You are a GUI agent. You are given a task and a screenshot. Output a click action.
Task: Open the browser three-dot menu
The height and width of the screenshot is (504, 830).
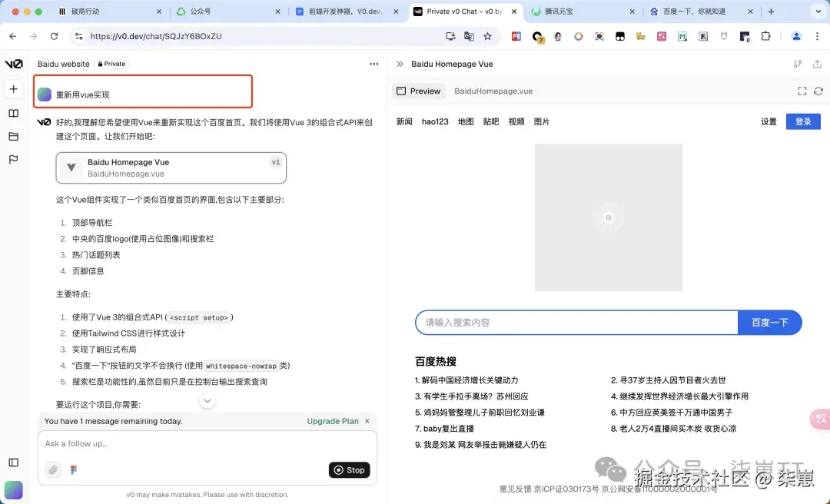click(817, 36)
